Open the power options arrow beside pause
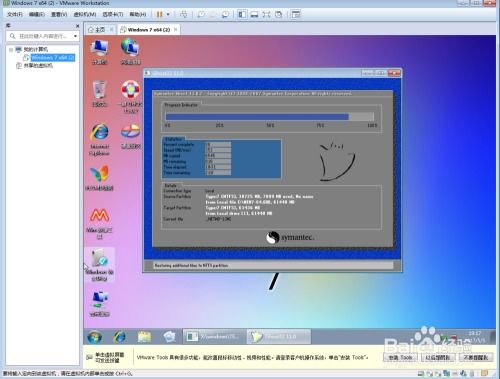This screenshot has height=379, width=500. (x=168, y=14)
